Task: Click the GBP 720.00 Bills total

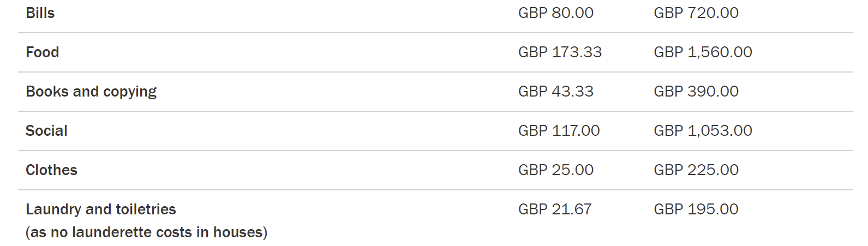Action: click(x=696, y=13)
